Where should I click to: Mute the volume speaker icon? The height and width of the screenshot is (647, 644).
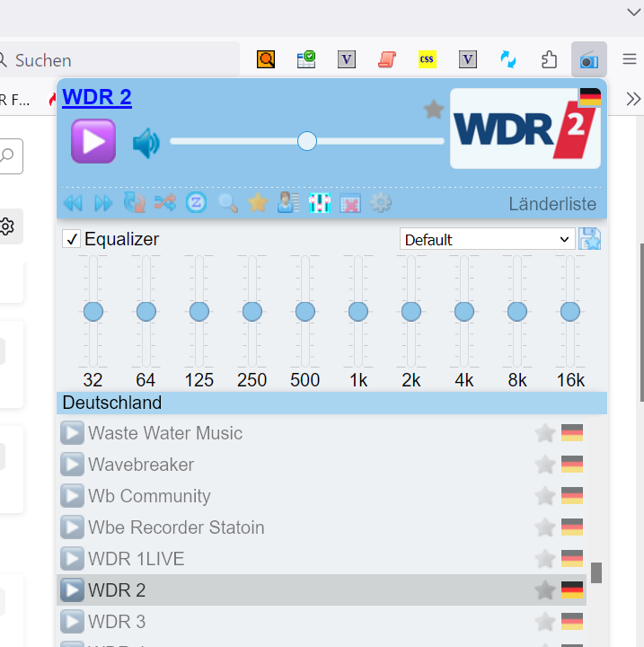point(146,142)
